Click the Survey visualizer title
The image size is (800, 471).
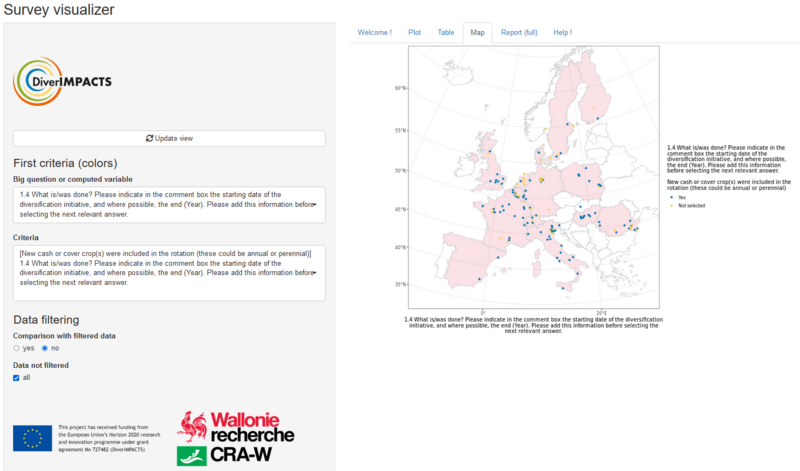[59, 10]
